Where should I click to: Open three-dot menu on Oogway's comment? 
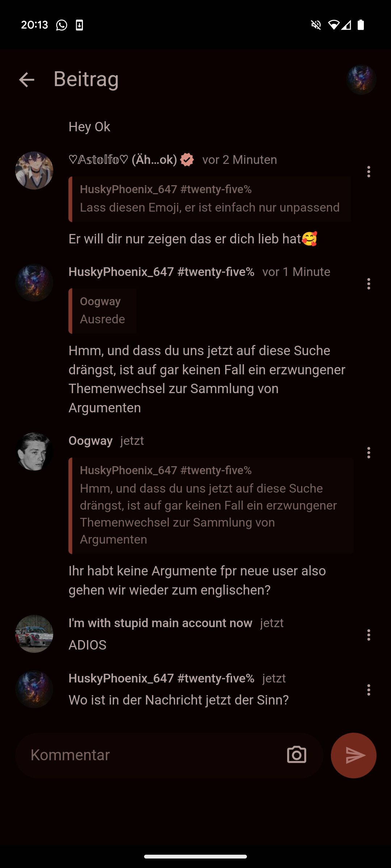369,453
